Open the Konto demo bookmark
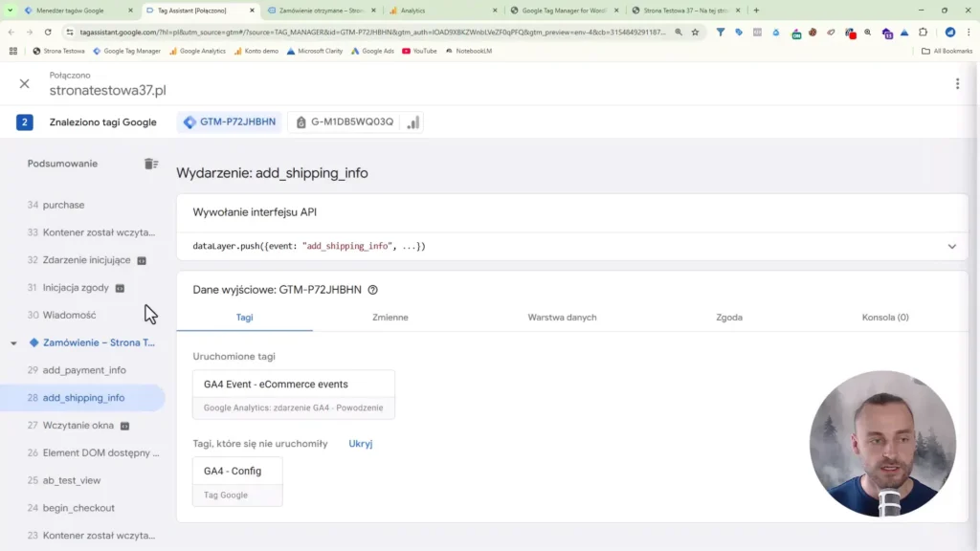 [256, 51]
